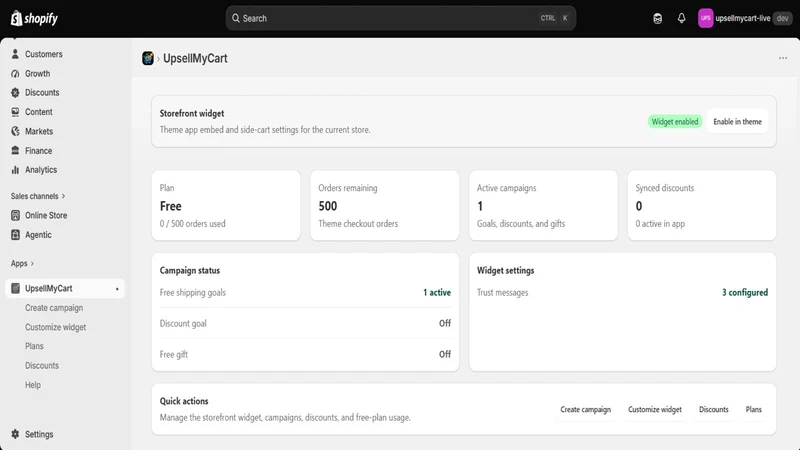The width and height of the screenshot is (800, 450).
Task: Click the Settings gear icon
Action: coord(15,434)
